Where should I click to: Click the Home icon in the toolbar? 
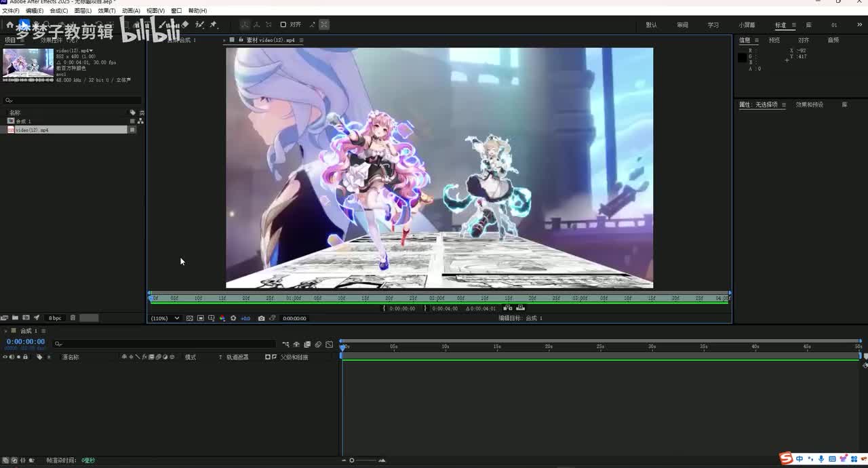point(9,24)
